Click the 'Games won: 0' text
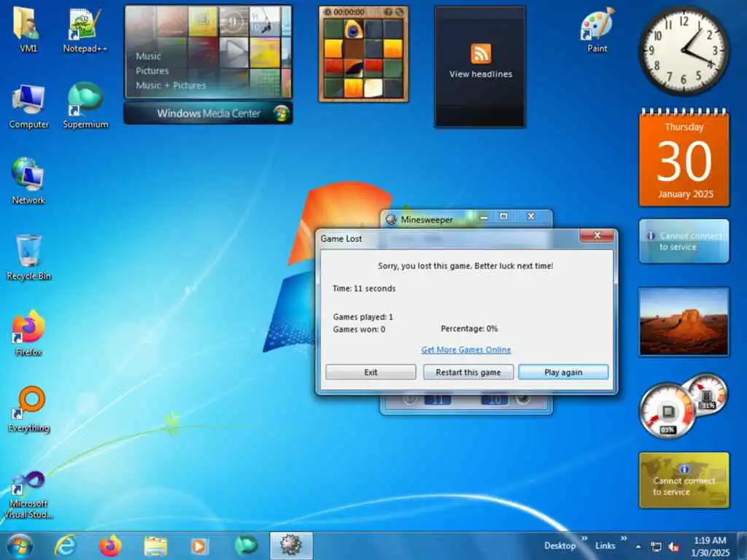Screen dimensions: 747x560 pyautogui.click(x=359, y=330)
